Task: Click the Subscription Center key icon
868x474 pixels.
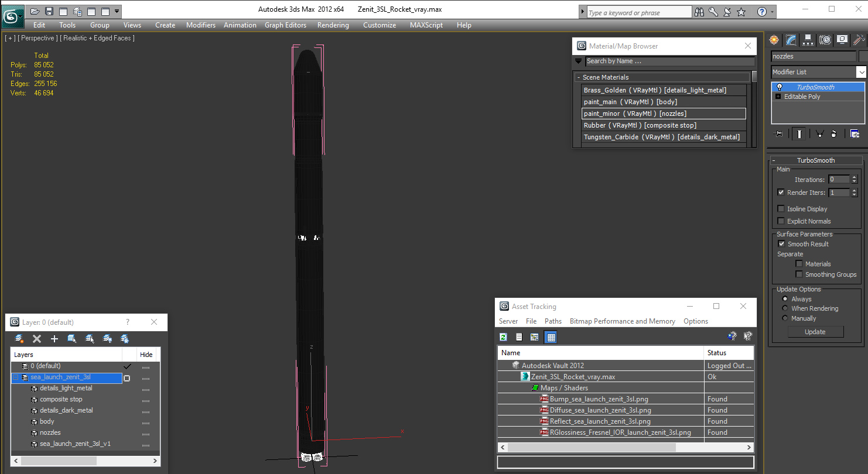Action: click(x=713, y=12)
